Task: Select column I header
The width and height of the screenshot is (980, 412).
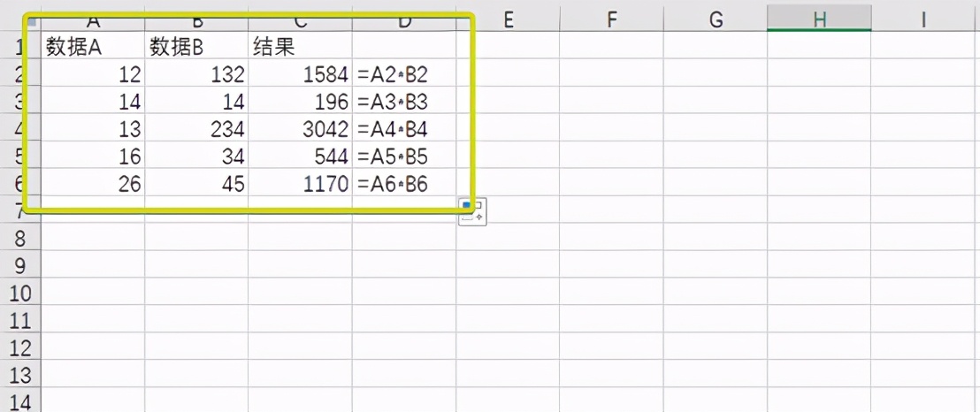Action: pos(923,20)
